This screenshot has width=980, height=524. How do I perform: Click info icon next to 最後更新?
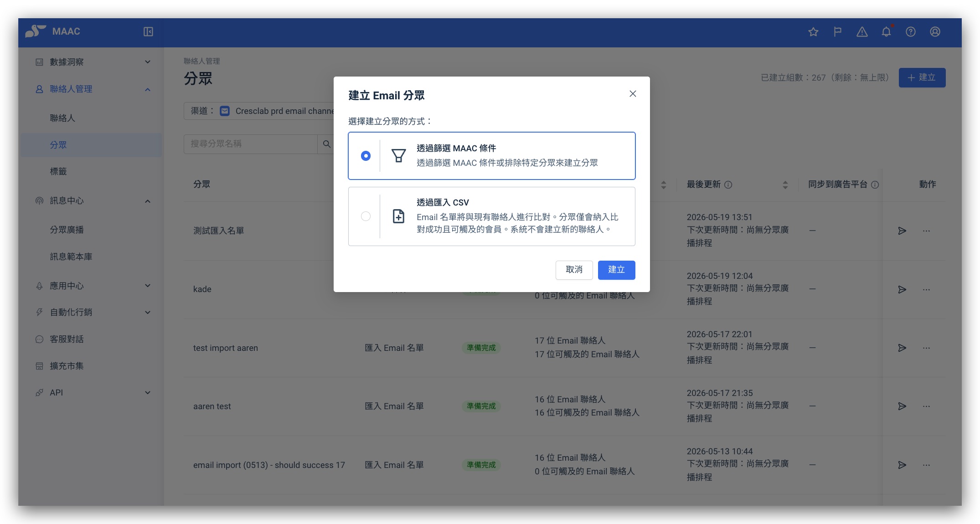pyautogui.click(x=728, y=185)
